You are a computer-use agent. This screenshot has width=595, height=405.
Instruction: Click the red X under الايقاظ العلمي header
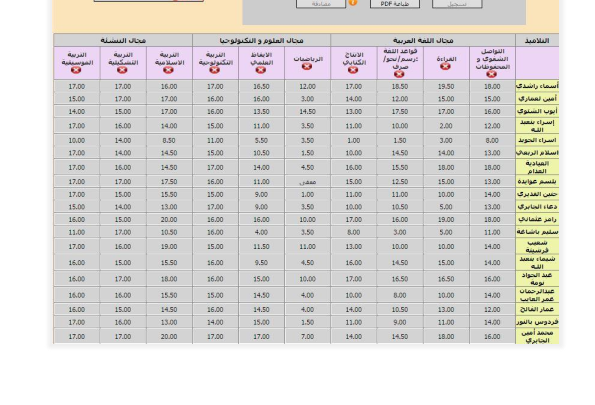261,70
